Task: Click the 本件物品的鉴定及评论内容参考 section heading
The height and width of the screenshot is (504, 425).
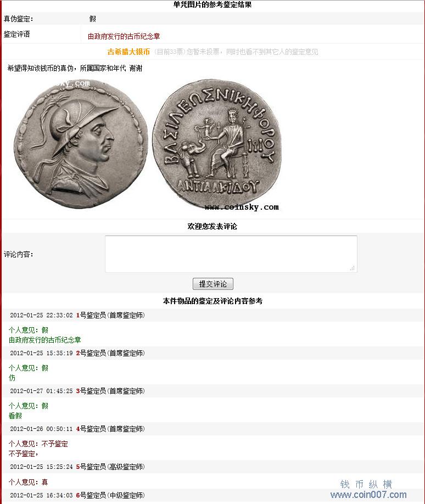Action: pyautogui.click(x=213, y=301)
